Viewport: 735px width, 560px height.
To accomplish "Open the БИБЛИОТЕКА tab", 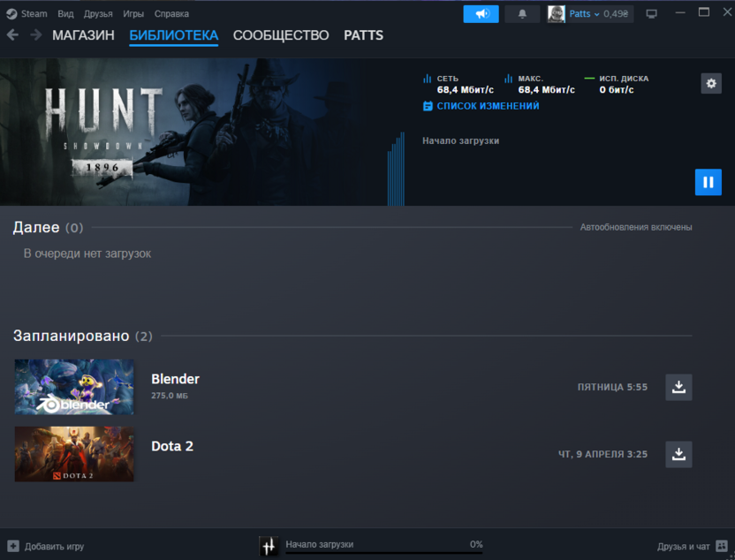I will (x=173, y=35).
